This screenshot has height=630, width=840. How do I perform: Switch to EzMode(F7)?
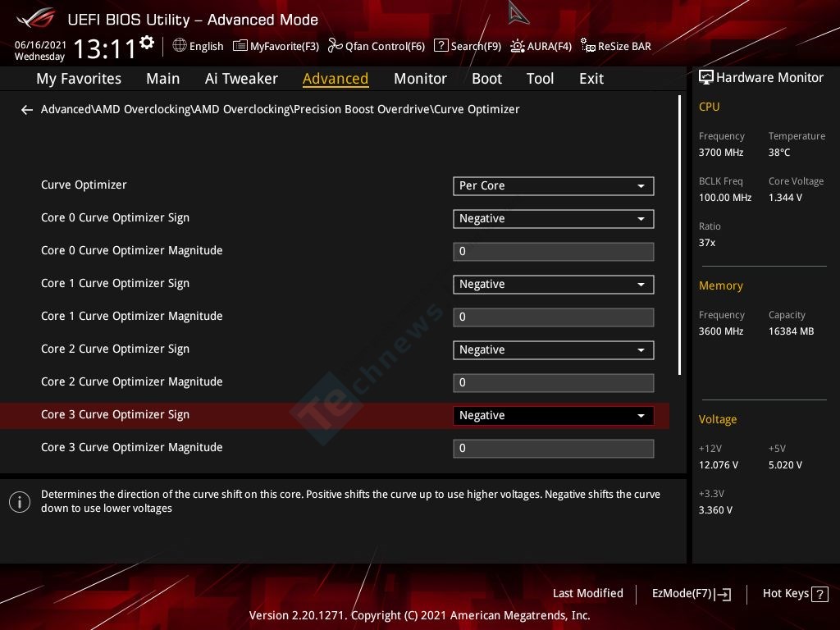(x=691, y=594)
